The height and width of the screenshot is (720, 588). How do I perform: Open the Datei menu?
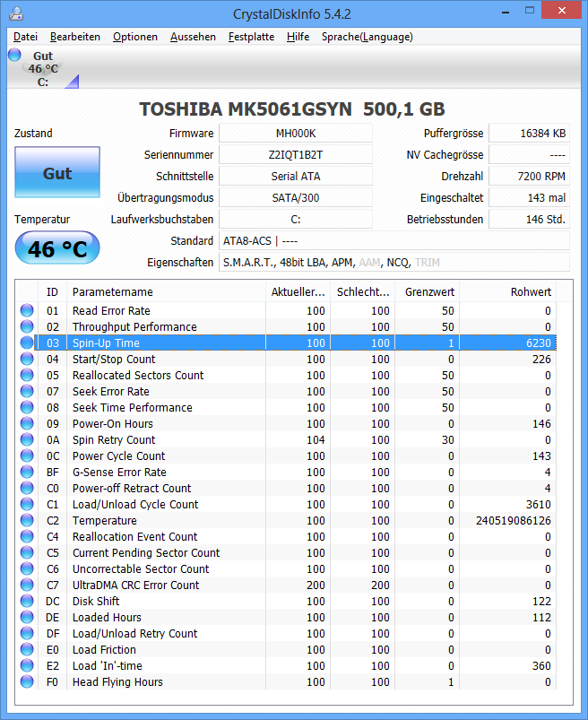25,37
